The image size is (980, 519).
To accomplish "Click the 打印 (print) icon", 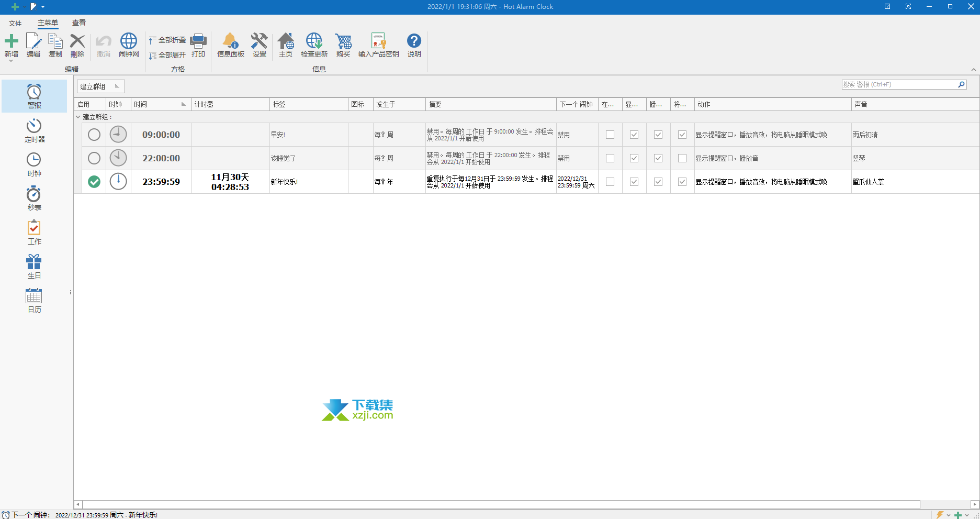I will pos(198,41).
